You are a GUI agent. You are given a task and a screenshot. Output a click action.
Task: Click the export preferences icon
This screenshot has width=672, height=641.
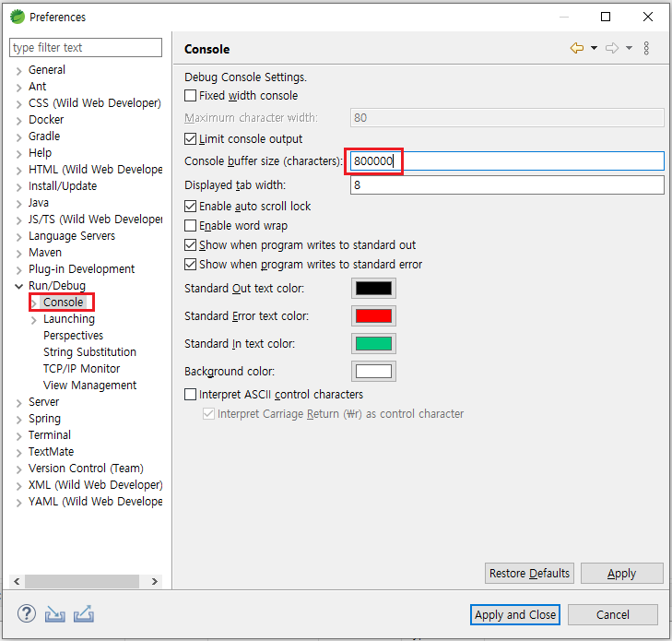(83, 614)
